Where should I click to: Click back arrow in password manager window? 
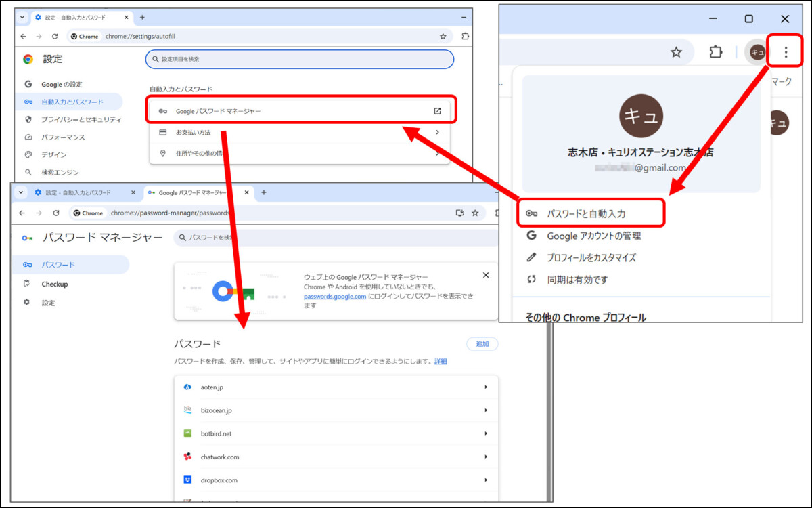coord(22,213)
